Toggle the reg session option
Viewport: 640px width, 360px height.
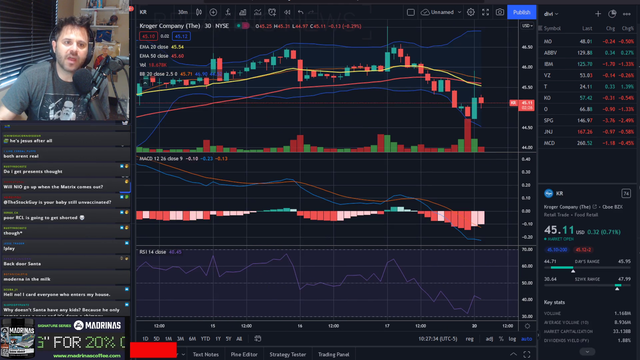[470, 339]
